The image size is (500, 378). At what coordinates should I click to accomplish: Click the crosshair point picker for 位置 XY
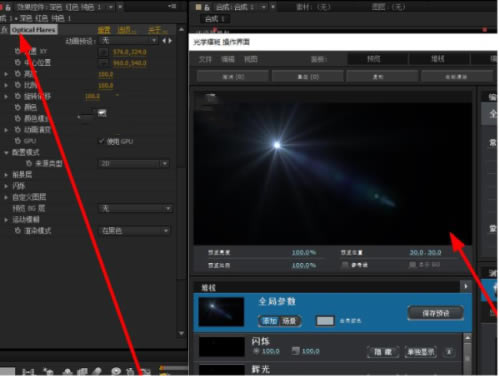103,52
